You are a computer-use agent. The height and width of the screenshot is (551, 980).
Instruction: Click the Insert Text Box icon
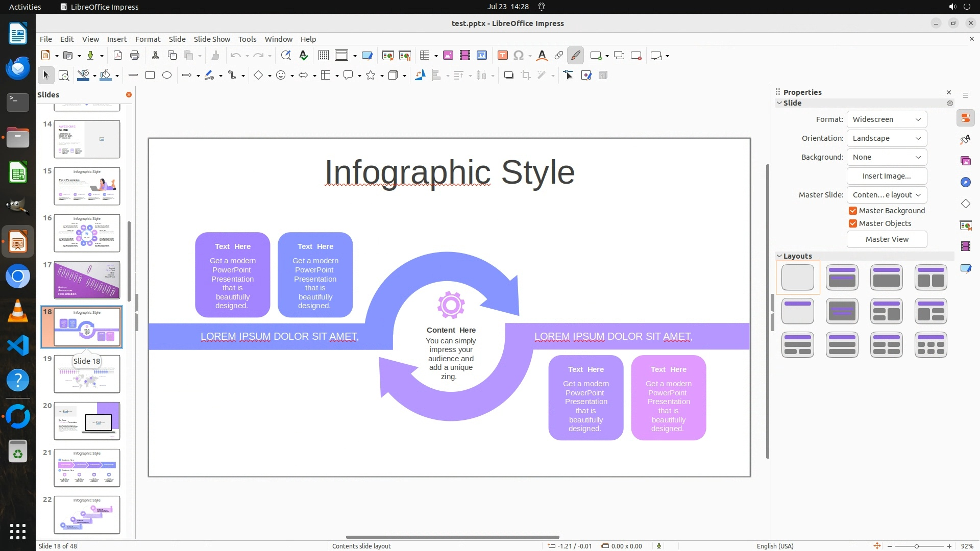(502, 56)
